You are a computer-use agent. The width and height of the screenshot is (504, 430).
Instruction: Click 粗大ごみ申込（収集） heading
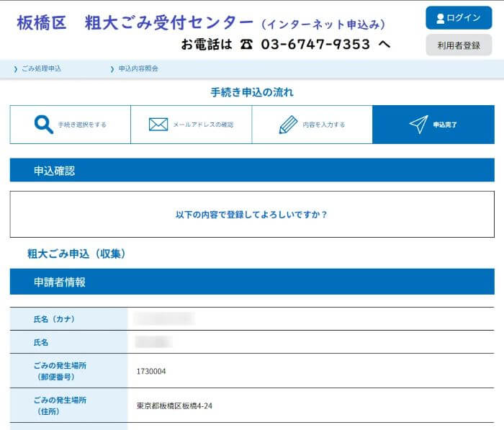pos(76,254)
